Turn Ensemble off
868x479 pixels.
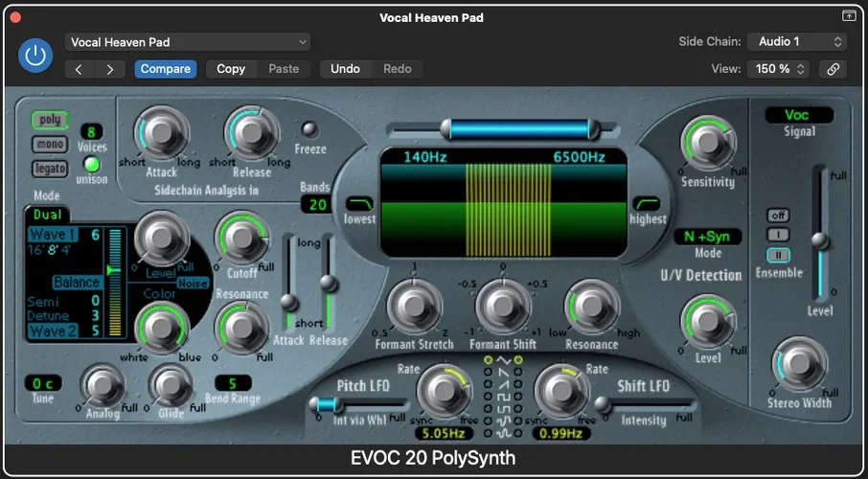778,216
